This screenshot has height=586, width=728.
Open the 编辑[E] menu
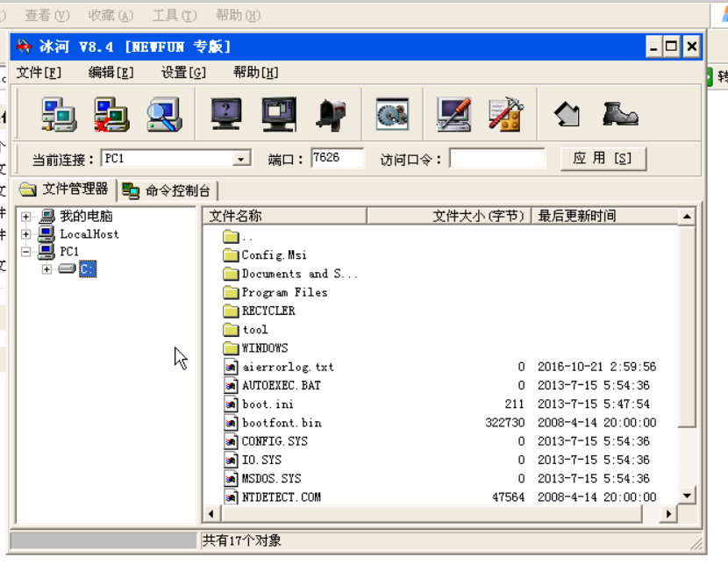111,73
